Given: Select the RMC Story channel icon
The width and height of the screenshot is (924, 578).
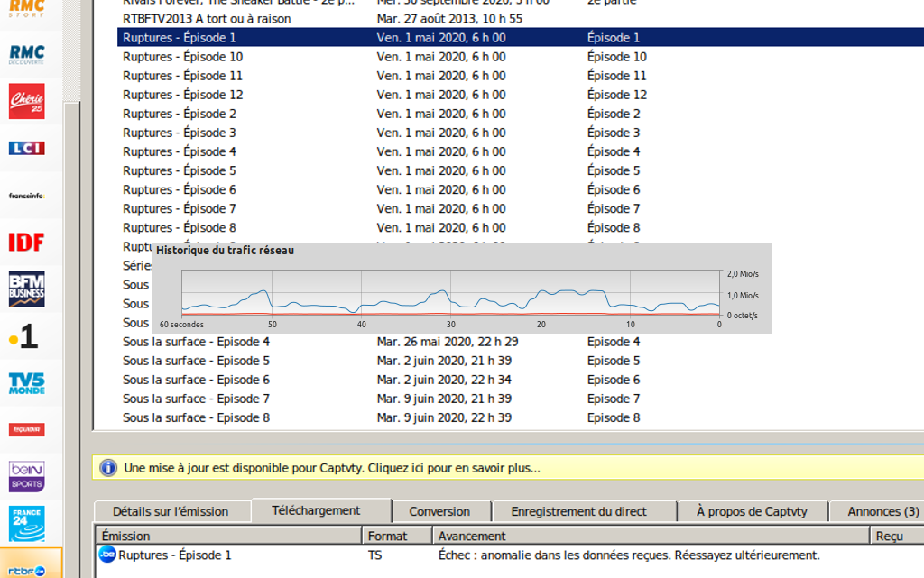Looking at the screenshot, I should (26, 9).
